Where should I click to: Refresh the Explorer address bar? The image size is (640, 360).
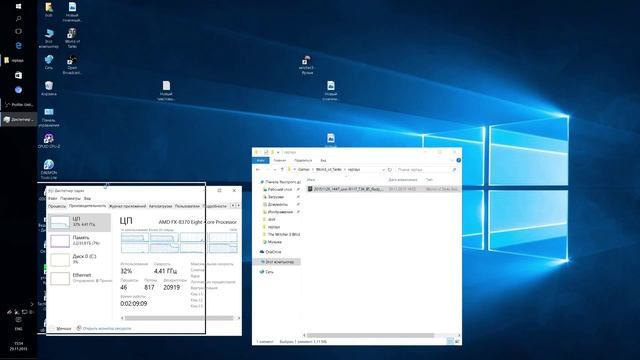[x=390, y=169]
